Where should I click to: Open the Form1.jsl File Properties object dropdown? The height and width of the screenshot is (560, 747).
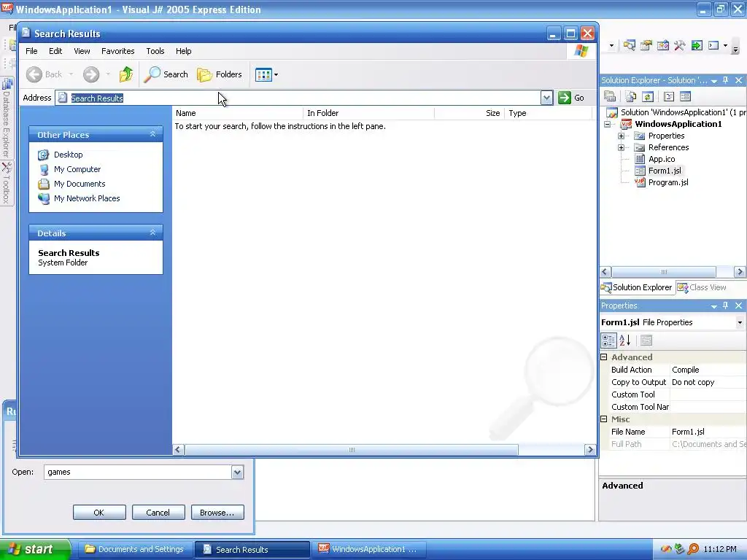pos(740,322)
